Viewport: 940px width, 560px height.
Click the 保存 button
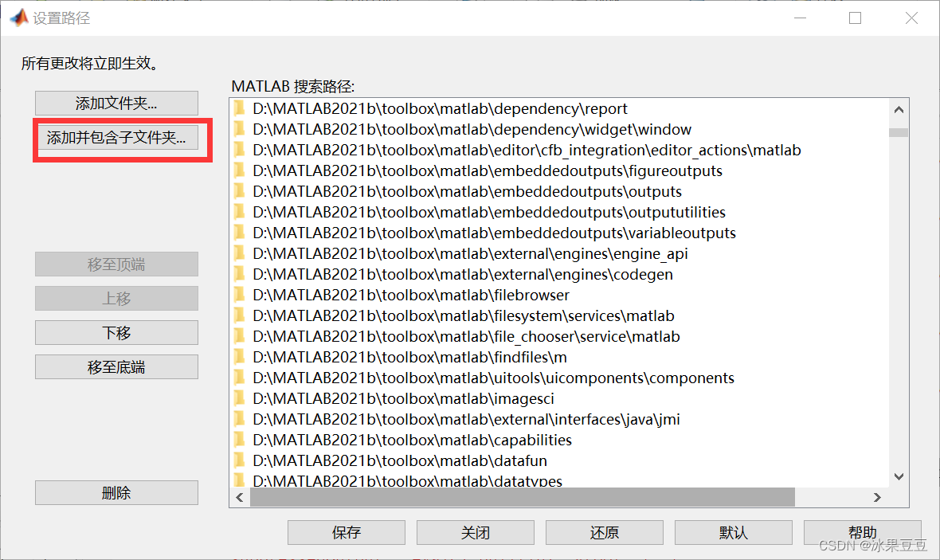point(347,532)
